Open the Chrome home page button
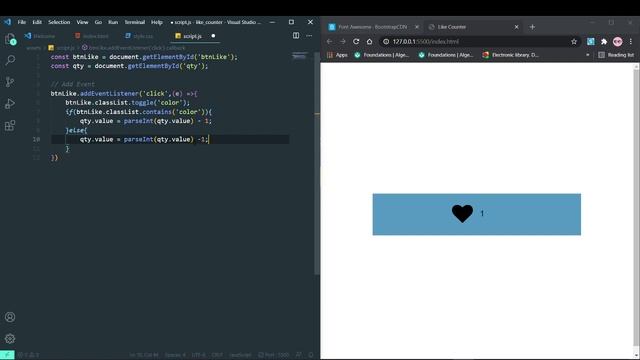The height and width of the screenshot is (360, 640). pyautogui.click(x=369, y=41)
